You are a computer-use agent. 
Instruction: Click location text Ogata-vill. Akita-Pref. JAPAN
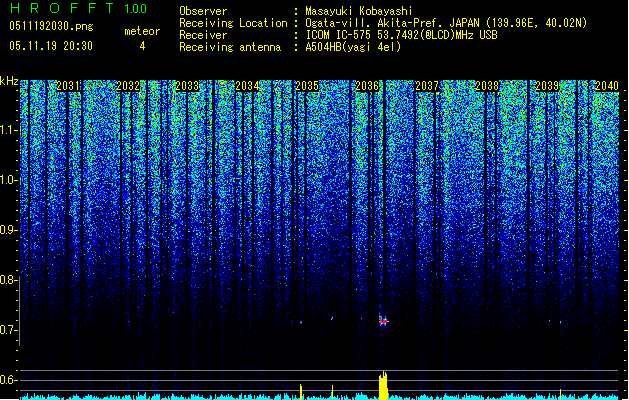pos(393,23)
